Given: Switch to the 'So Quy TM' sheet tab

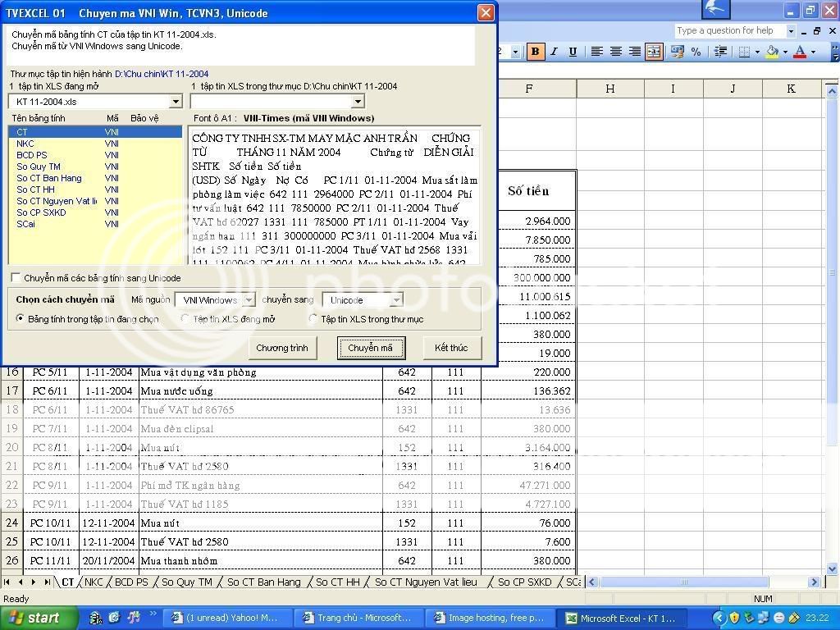Looking at the screenshot, I should coord(186,582).
